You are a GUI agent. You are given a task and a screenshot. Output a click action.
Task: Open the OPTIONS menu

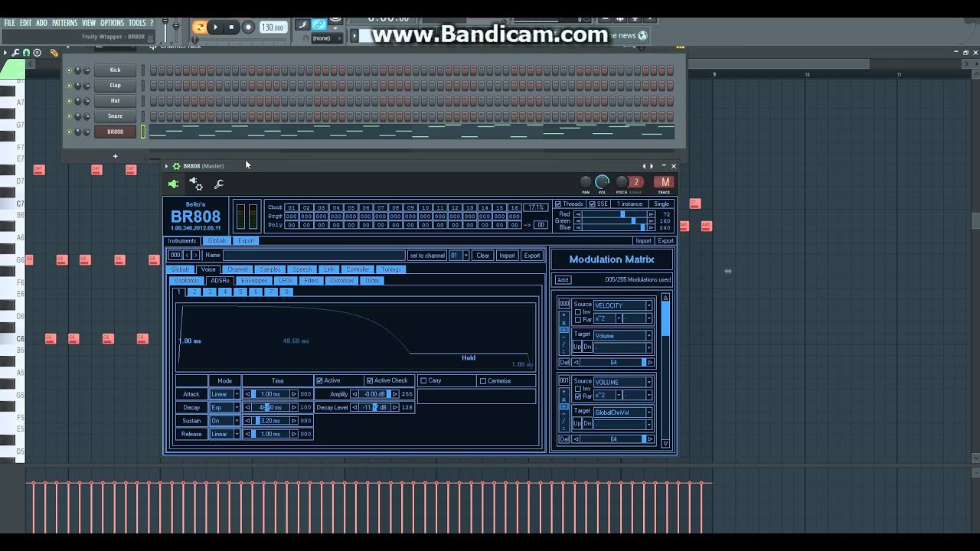point(112,23)
